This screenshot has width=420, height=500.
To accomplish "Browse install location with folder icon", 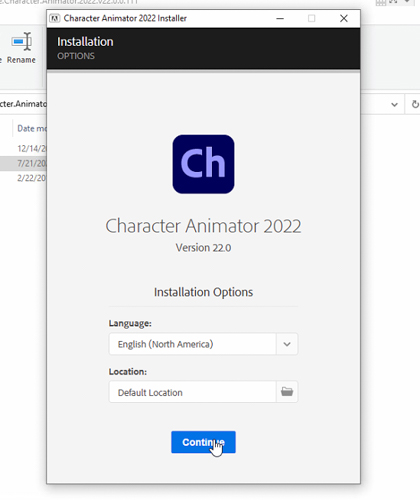I will (x=287, y=392).
